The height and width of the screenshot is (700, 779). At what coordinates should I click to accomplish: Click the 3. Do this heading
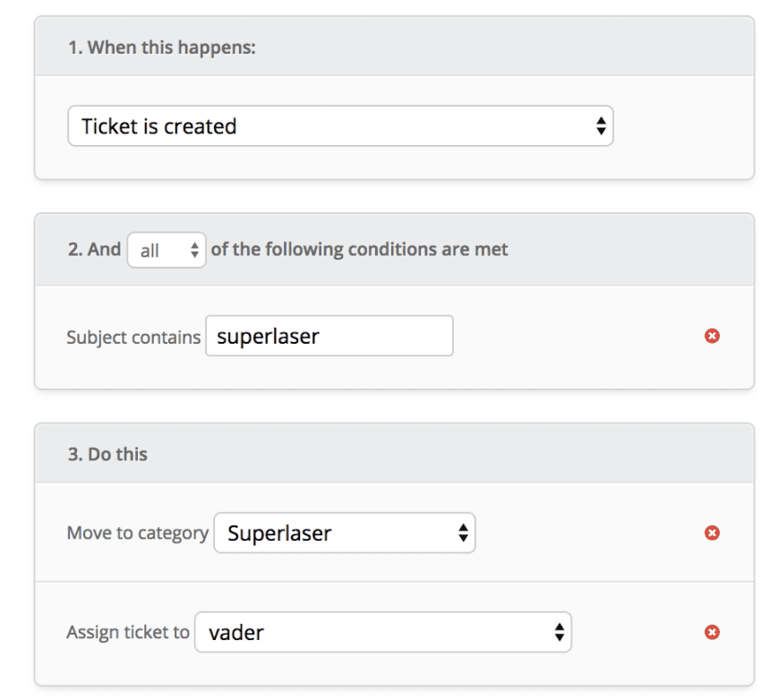[x=107, y=454]
